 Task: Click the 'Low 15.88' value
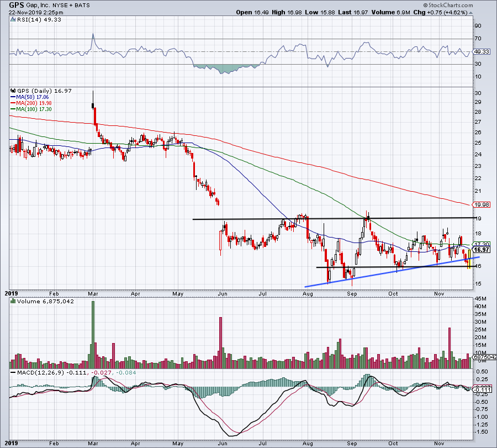320,12
